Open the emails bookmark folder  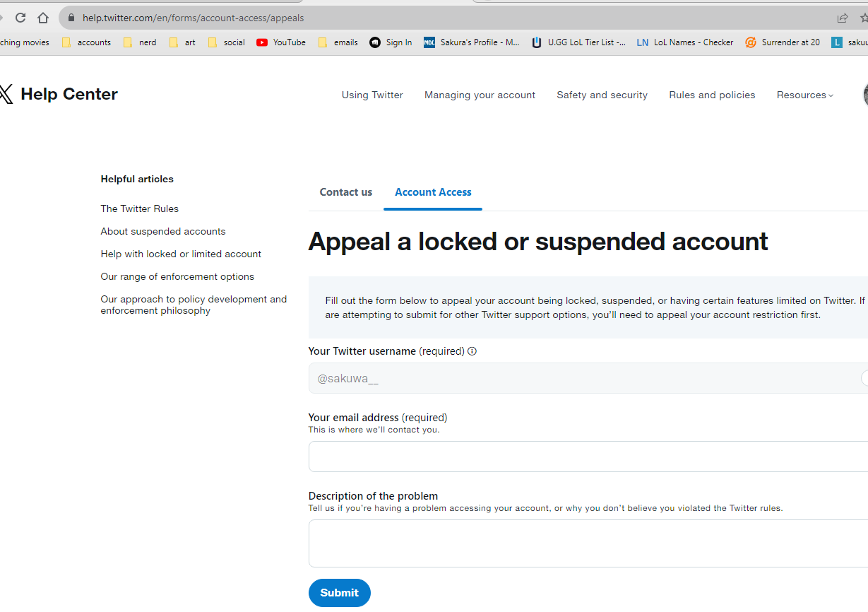click(x=338, y=42)
